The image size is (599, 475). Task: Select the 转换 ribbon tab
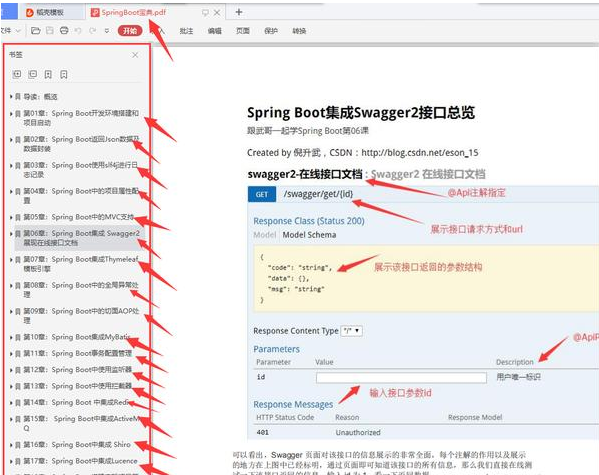[299, 31]
